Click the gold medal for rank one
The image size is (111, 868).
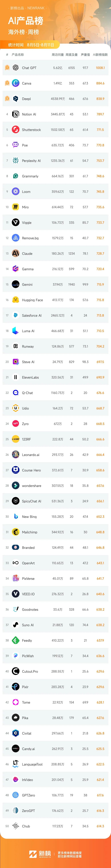[7, 68]
